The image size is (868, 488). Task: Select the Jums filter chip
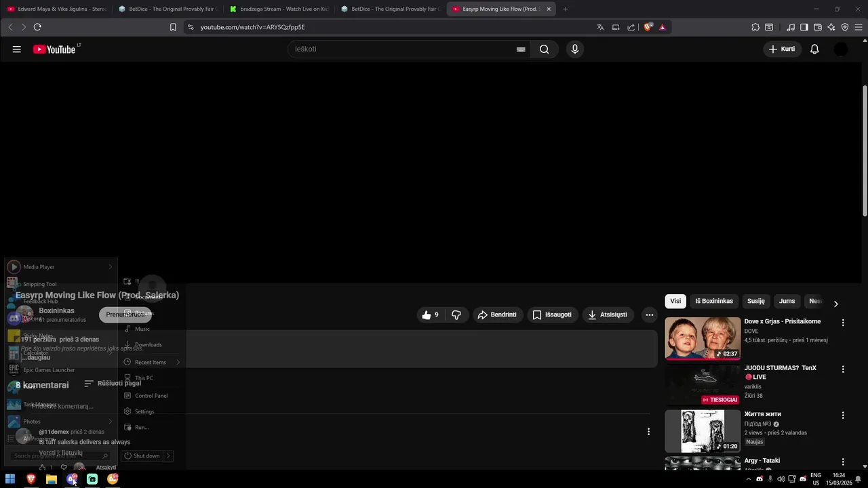point(787,301)
